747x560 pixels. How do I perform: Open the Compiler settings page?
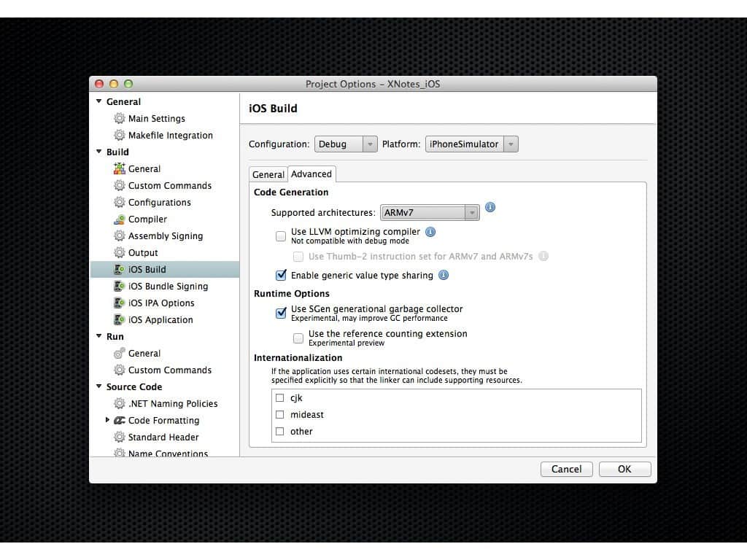(x=147, y=219)
